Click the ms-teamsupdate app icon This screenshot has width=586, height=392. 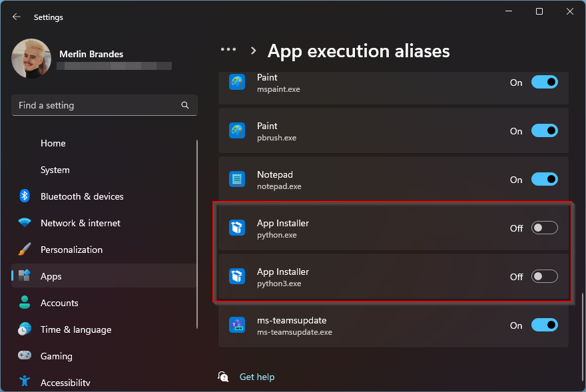click(x=237, y=325)
